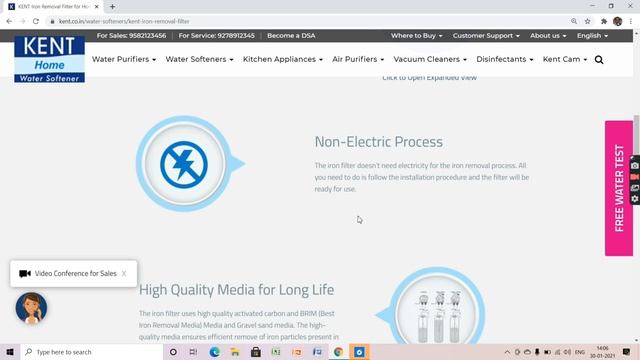Open the Chrome profile avatar

point(618,21)
